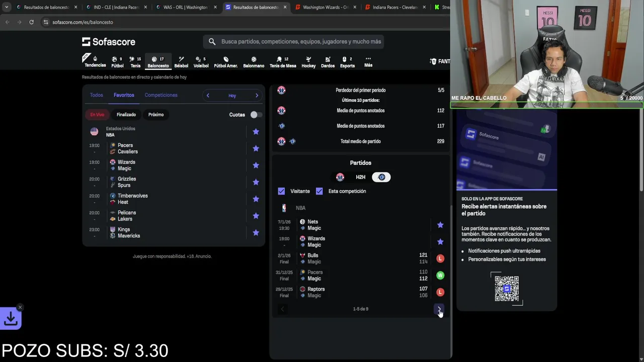
Task: Go to next page of matches
Action: 439,309
